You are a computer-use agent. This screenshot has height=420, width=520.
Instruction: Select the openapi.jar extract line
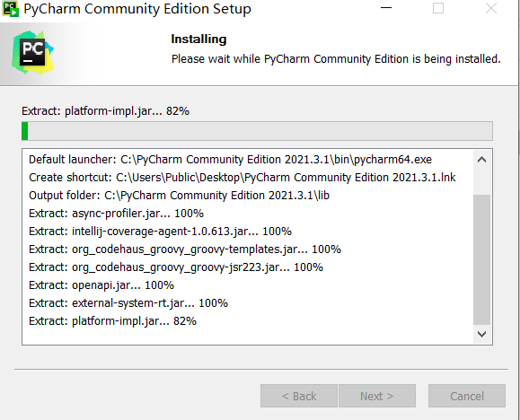(x=101, y=285)
